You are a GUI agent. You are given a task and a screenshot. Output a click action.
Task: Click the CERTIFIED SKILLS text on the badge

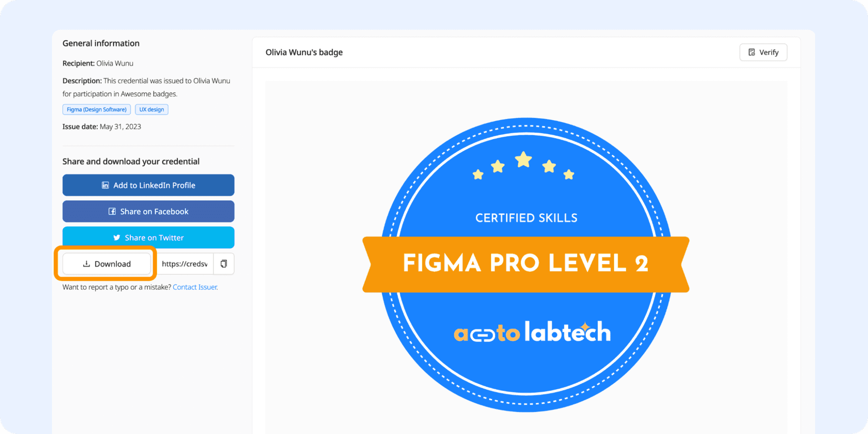526,218
